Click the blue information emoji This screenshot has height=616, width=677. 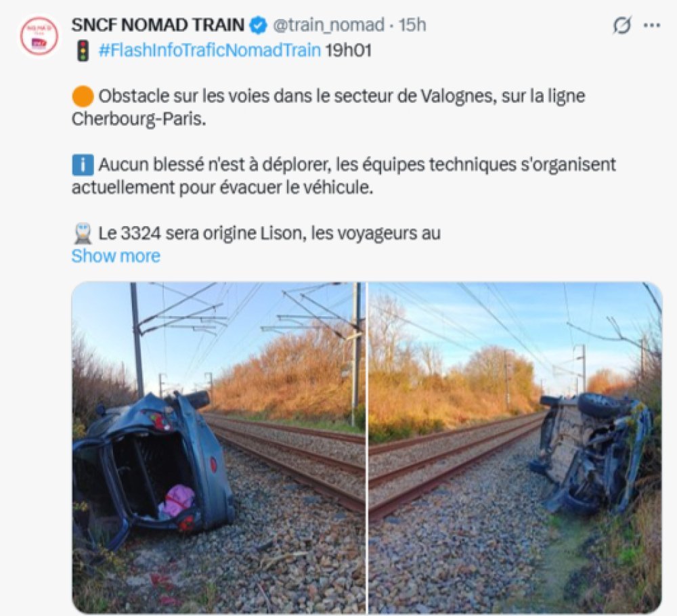83,165
